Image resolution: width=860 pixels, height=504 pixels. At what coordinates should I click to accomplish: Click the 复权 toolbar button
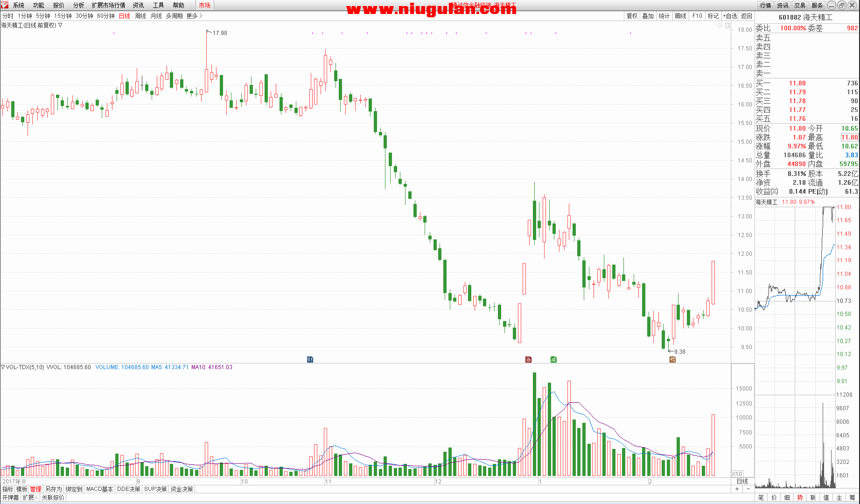coord(632,16)
